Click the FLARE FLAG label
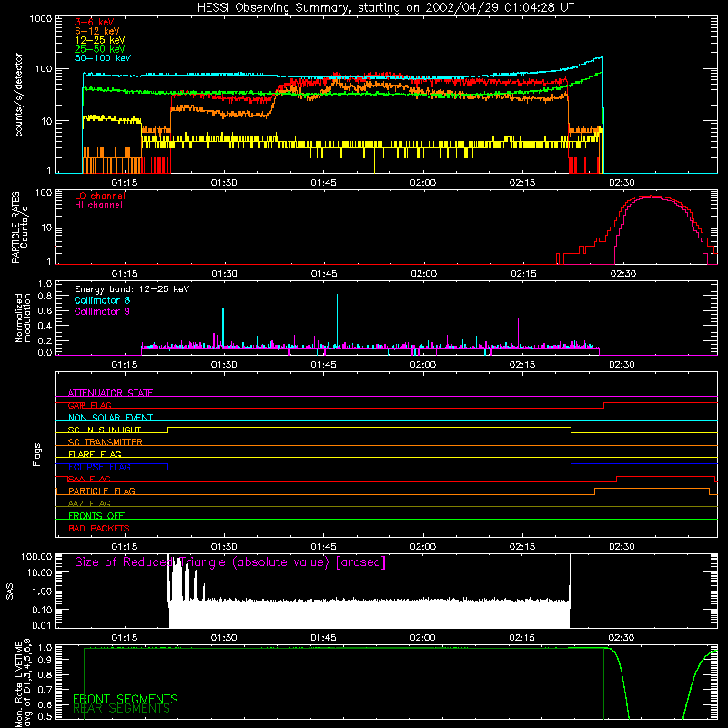Screen dimensions: 728x728 tap(95, 454)
